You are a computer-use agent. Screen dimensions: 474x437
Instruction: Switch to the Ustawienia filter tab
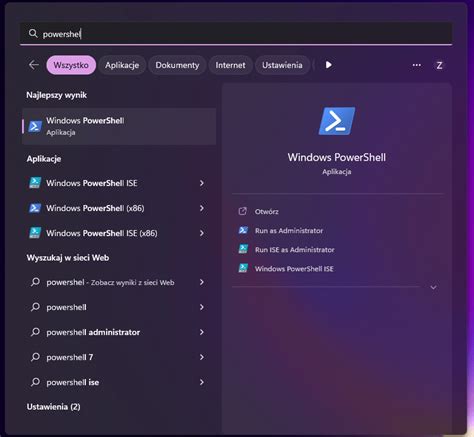(x=282, y=65)
